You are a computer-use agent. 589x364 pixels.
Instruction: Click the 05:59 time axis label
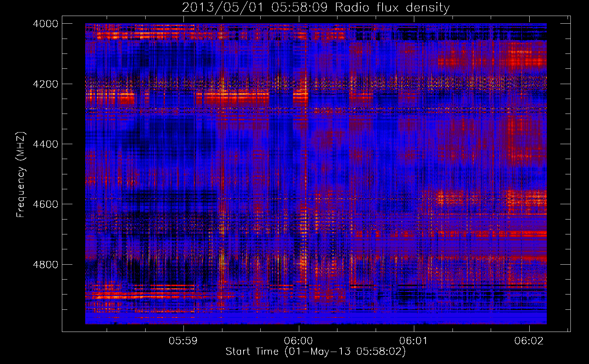click(183, 341)
